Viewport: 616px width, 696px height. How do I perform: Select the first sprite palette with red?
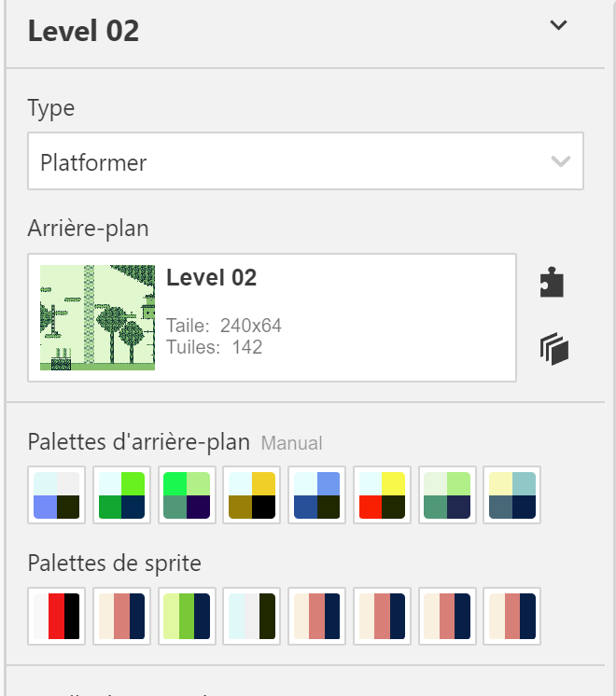click(57, 616)
